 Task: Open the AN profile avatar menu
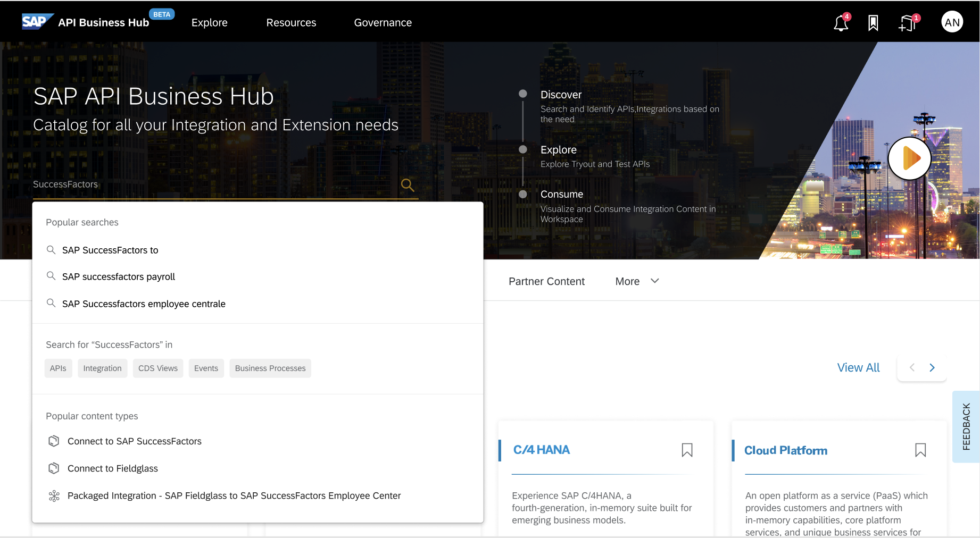(952, 21)
